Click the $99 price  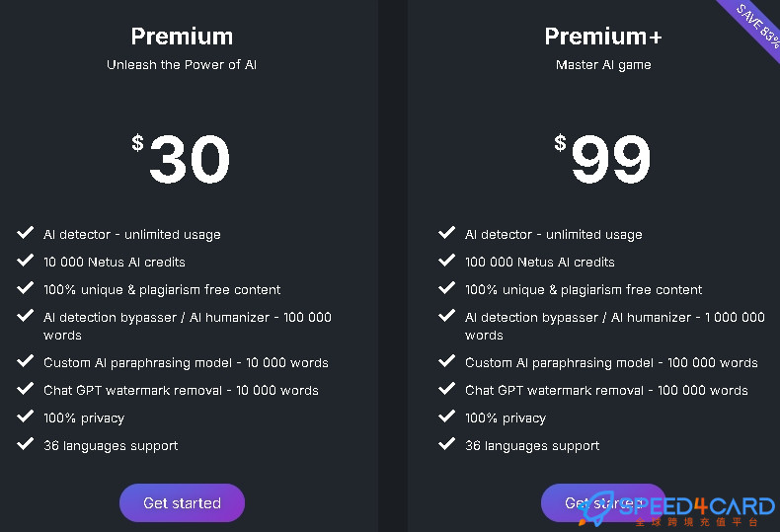(602, 159)
